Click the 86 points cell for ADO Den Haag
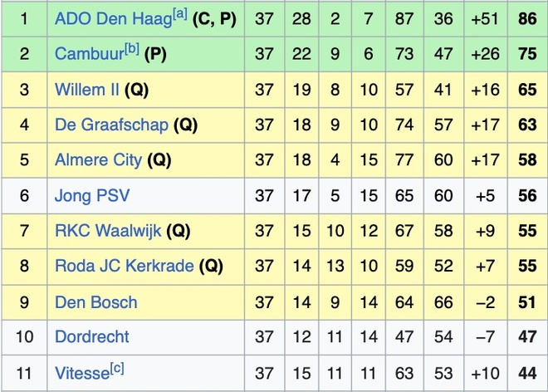This screenshot has height=392, width=548. pos(527,18)
